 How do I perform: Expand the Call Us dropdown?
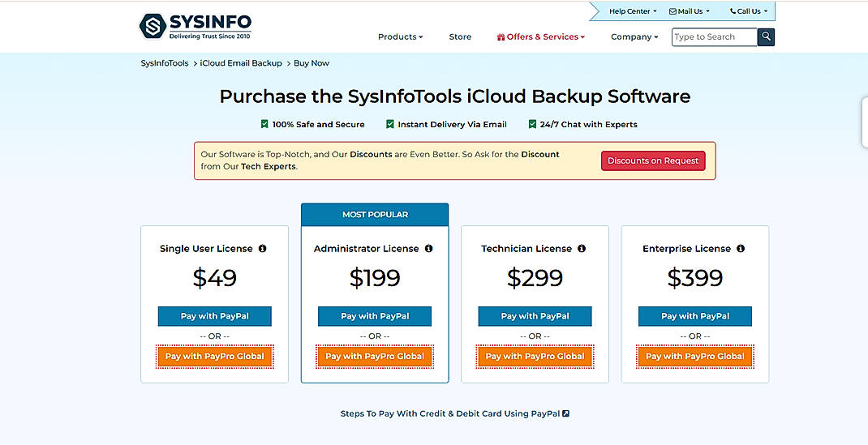coord(749,11)
